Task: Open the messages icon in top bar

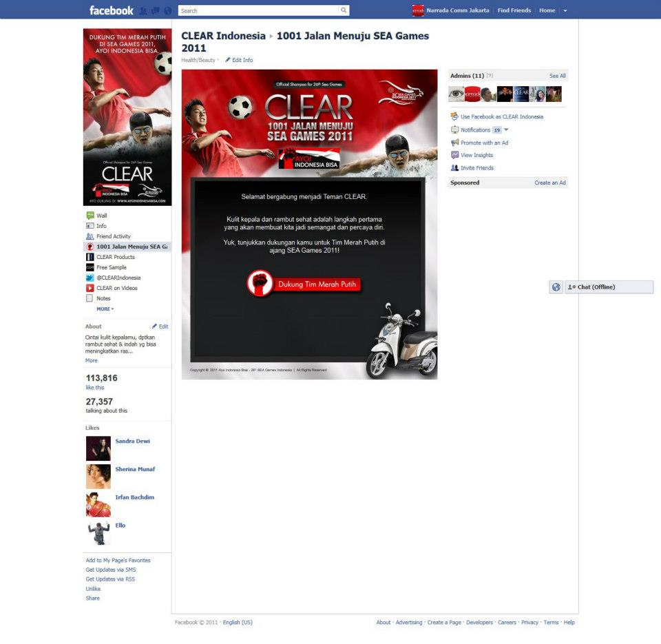Action: click(156, 11)
